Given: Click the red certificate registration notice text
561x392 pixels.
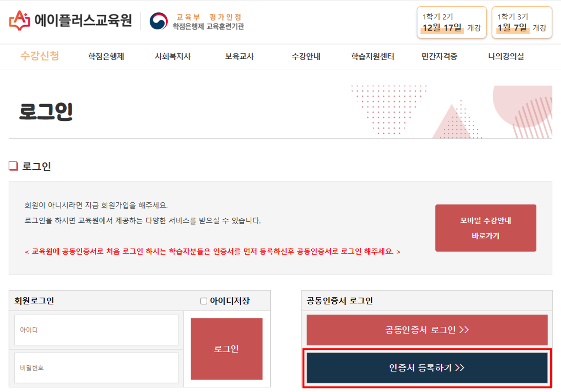Looking at the screenshot, I should point(213,251).
